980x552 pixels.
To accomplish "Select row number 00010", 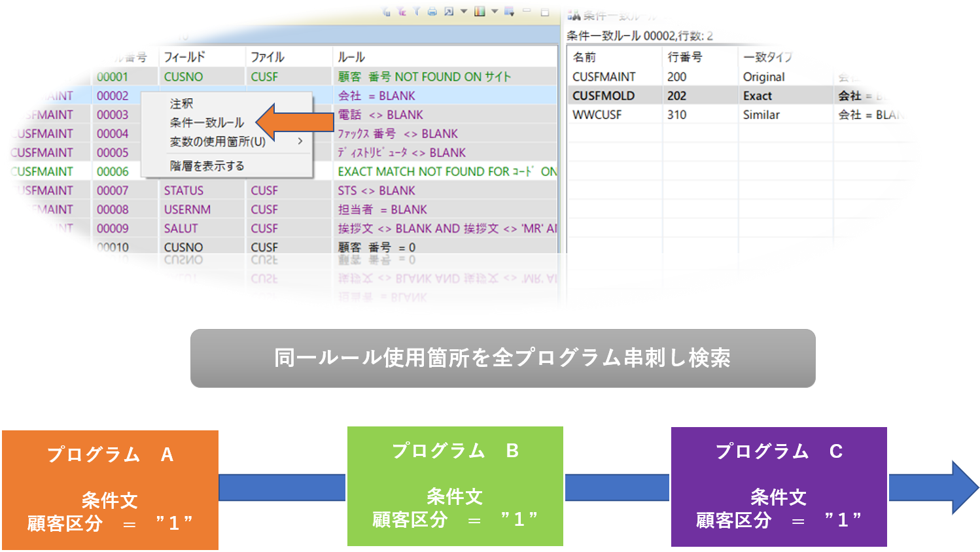I will 113,247.
